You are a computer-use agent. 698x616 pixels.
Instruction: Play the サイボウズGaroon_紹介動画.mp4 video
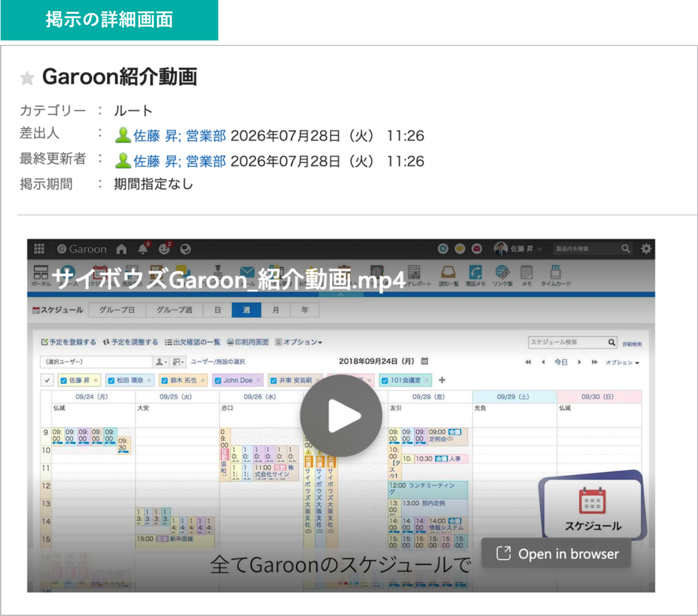coord(341,416)
